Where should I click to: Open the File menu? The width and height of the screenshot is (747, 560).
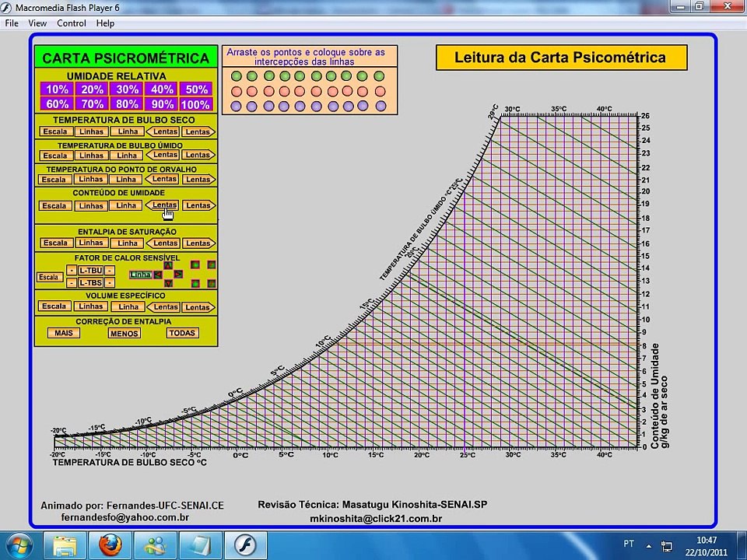pyautogui.click(x=12, y=23)
